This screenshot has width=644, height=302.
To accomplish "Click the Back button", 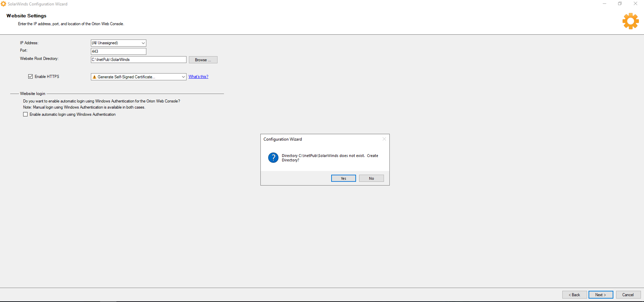I will pyautogui.click(x=574, y=295).
